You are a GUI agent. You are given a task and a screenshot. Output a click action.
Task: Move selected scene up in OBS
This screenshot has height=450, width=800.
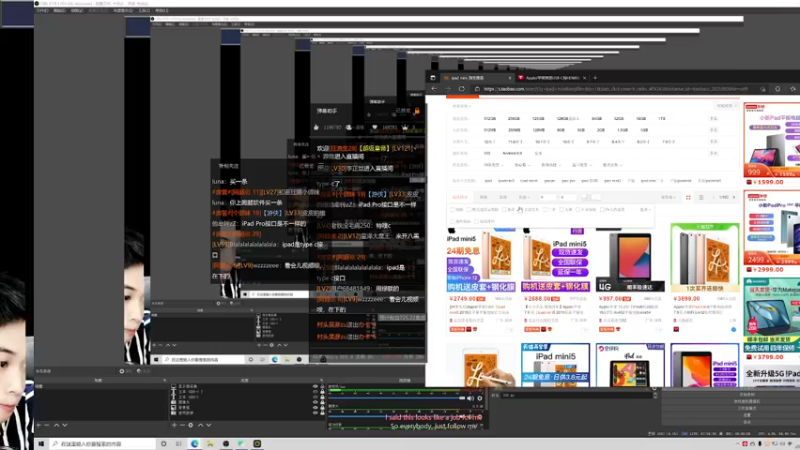57,425
